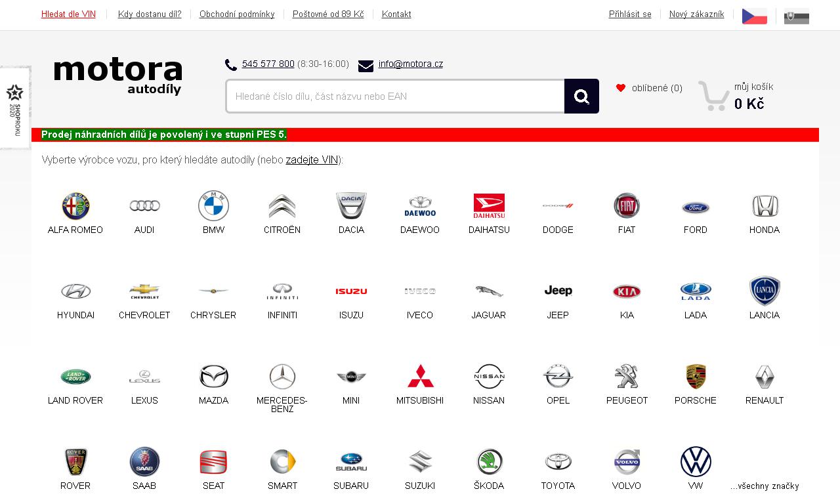This screenshot has height=504, width=840.
Task: Open the BMW brand logo
Action: pyautogui.click(x=213, y=206)
